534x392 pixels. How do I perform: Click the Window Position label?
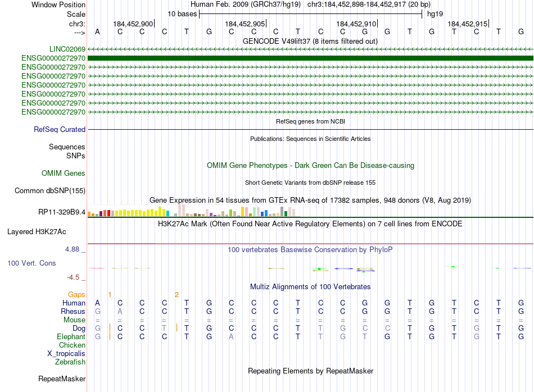[x=58, y=4]
